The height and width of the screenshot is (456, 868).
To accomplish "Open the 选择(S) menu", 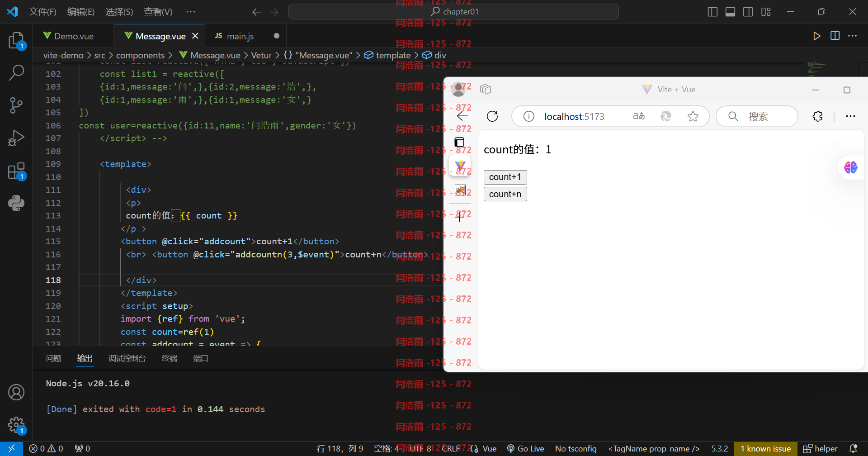I will pyautogui.click(x=119, y=12).
